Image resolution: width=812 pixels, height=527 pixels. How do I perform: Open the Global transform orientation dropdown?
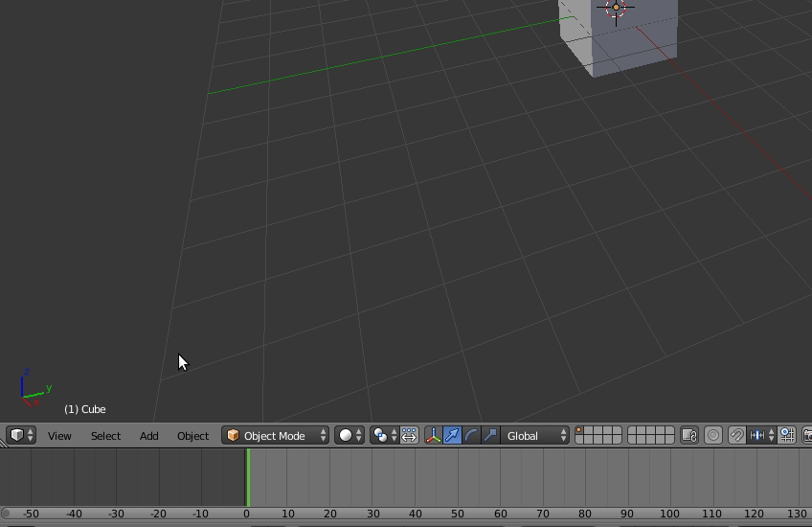pyautogui.click(x=535, y=435)
